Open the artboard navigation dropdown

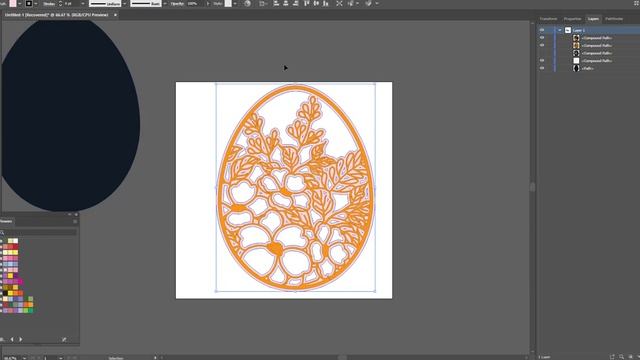point(60,358)
